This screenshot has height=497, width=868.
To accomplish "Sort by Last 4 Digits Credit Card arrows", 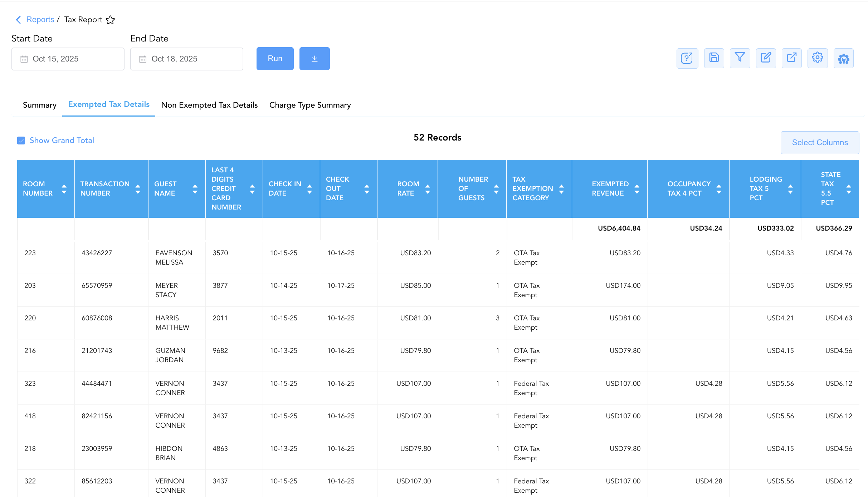I will [x=252, y=189].
